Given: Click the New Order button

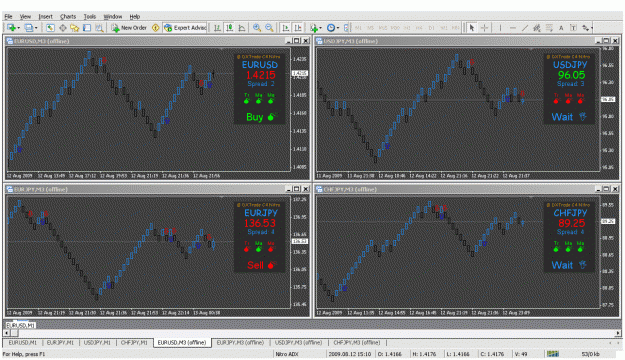Looking at the screenshot, I should (x=129, y=28).
